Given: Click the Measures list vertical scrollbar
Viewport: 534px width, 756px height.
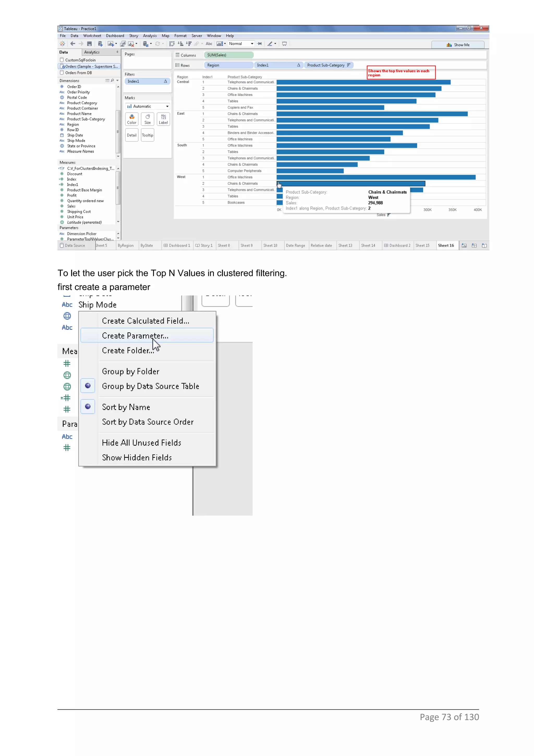Looking at the screenshot, I should click(118, 188).
